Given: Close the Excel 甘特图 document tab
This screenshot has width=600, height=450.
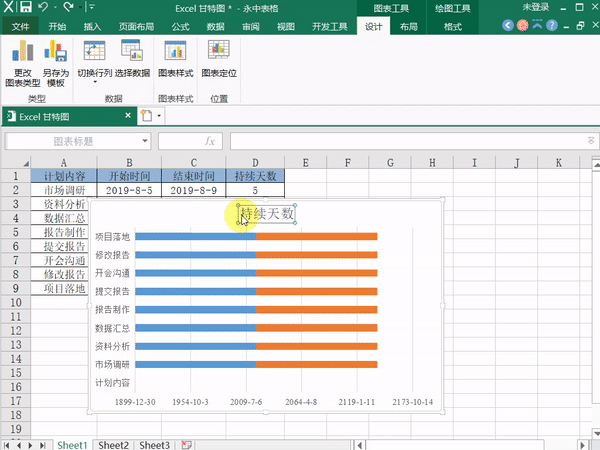Looking at the screenshot, I should click(x=128, y=115).
